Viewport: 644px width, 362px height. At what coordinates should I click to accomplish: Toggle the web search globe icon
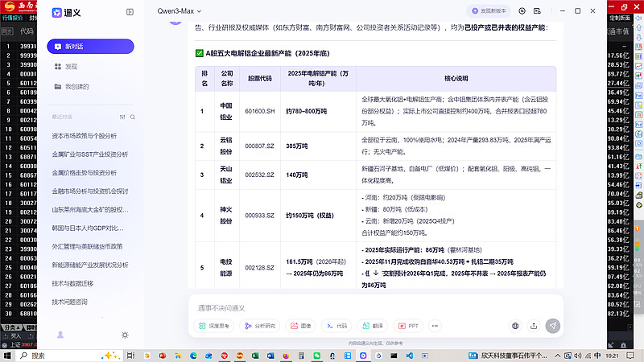point(515,326)
